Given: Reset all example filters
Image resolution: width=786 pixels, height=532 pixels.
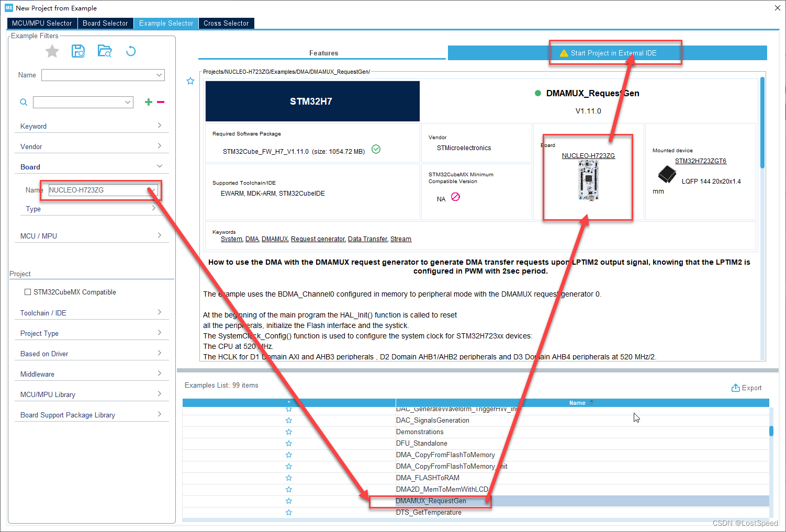Looking at the screenshot, I should point(131,51).
